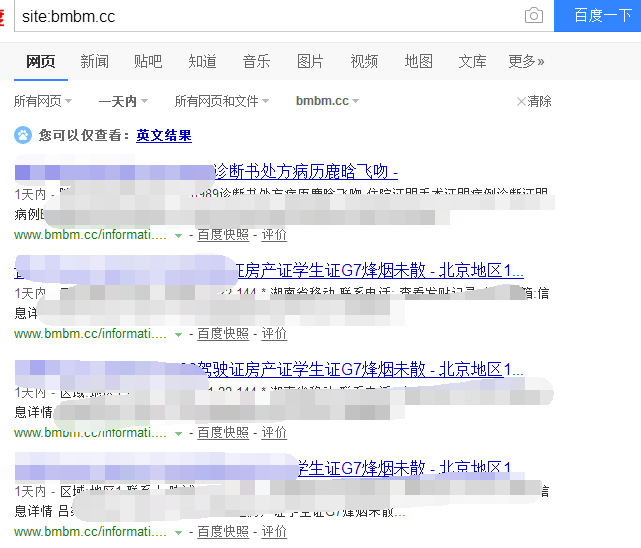The image size is (641, 548).
Task: Click the 英文结果 link
Action: (x=164, y=135)
